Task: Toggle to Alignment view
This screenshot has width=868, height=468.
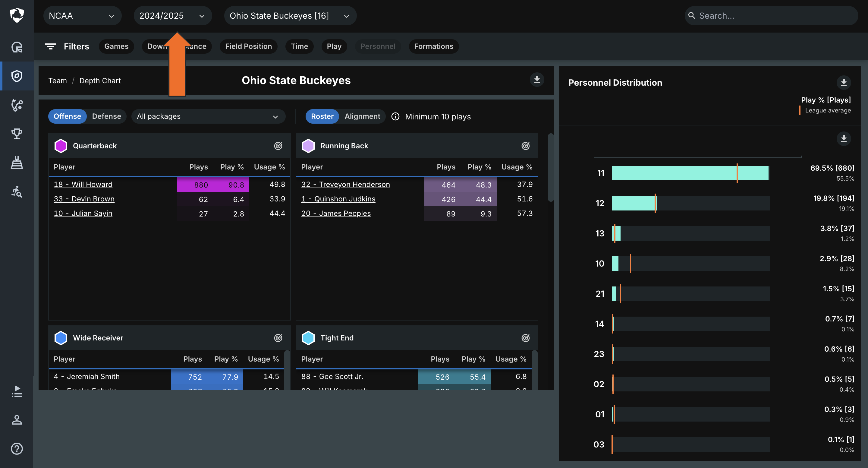Action: [x=362, y=116]
